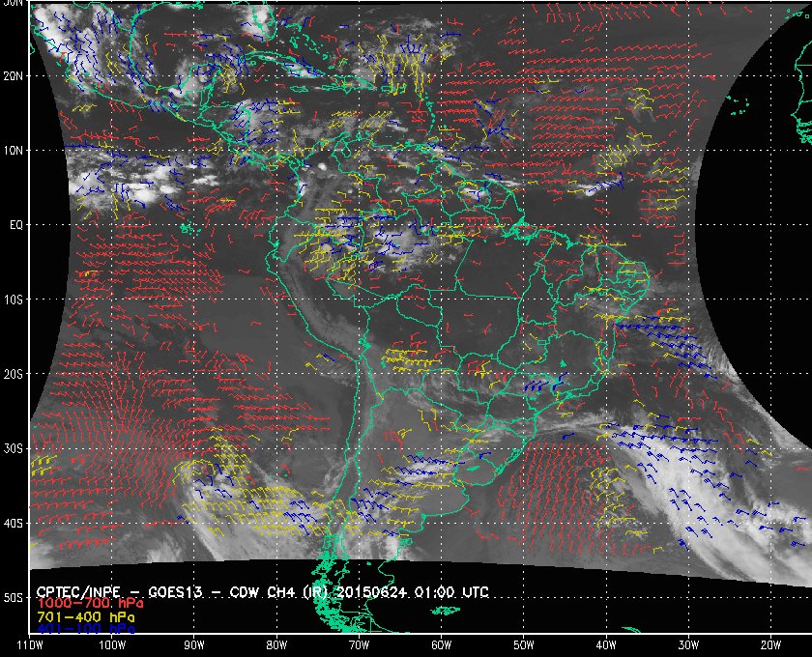Click the 50S latitude label
The width and height of the screenshot is (812, 657).
(x=14, y=597)
